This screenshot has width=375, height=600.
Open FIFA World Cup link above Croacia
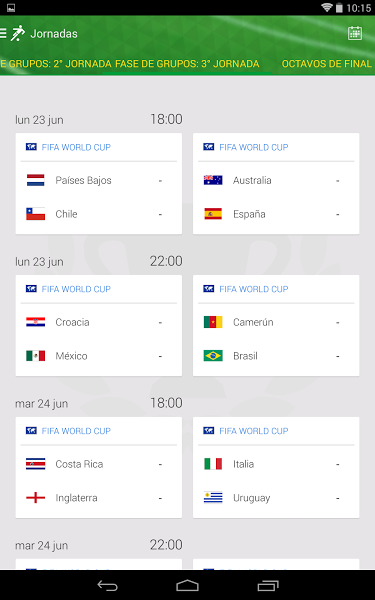tap(76, 289)
